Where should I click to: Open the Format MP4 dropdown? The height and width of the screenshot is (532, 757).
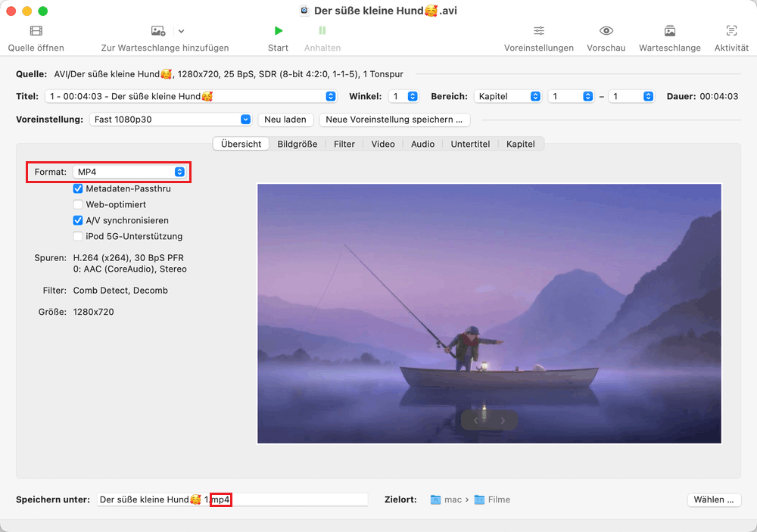(x=130, y=172)
